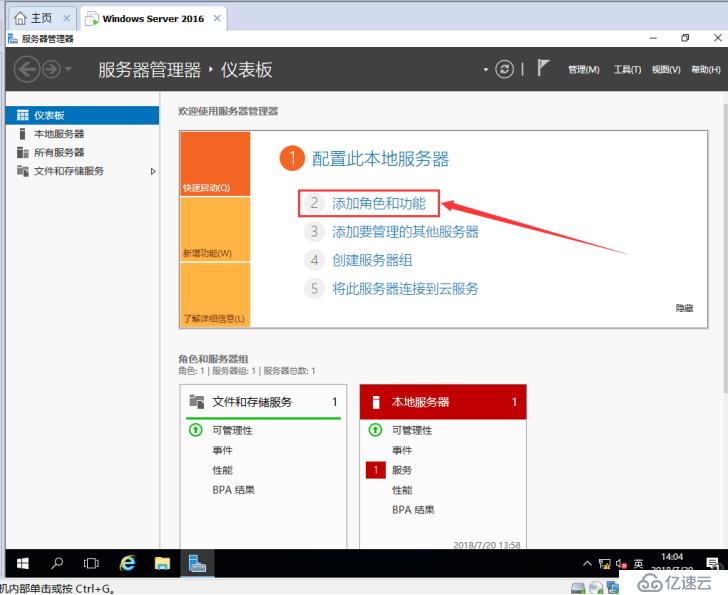Viewport: 728px width, 595px height.
Task: Open the 视图(V) menu
Action: [x=666, y=70]
